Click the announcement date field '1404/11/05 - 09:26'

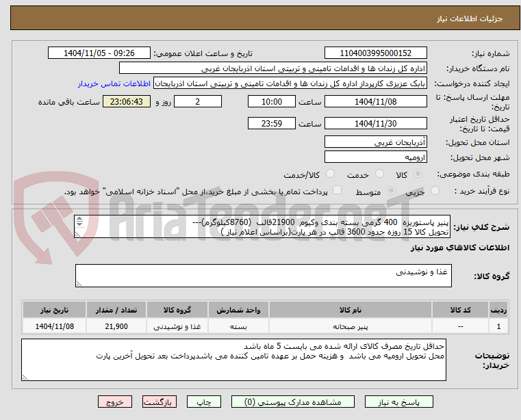pyautogui.click(x=99, y=53)
